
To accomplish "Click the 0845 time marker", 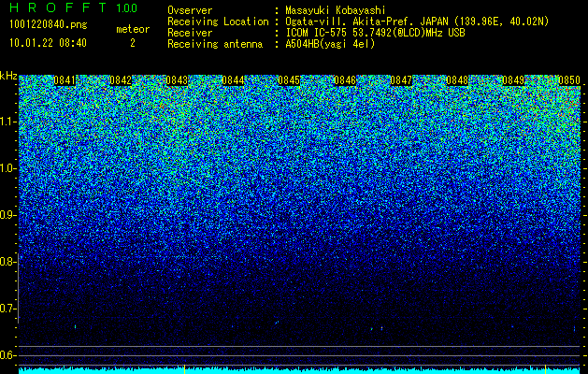I will (x=289, y=80).
